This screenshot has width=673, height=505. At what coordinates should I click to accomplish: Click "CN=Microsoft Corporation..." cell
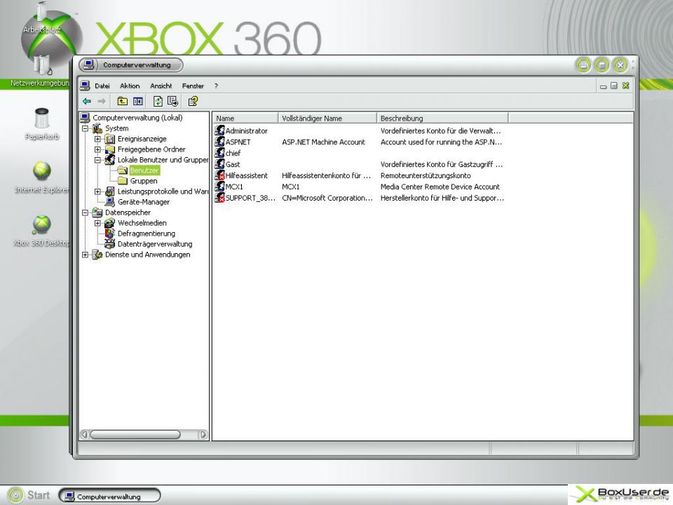click(x=327, y=198)
